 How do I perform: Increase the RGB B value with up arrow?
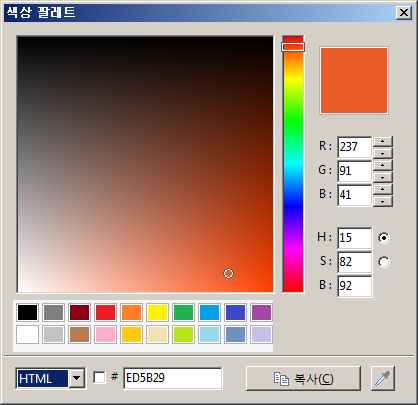pos(383,189)
